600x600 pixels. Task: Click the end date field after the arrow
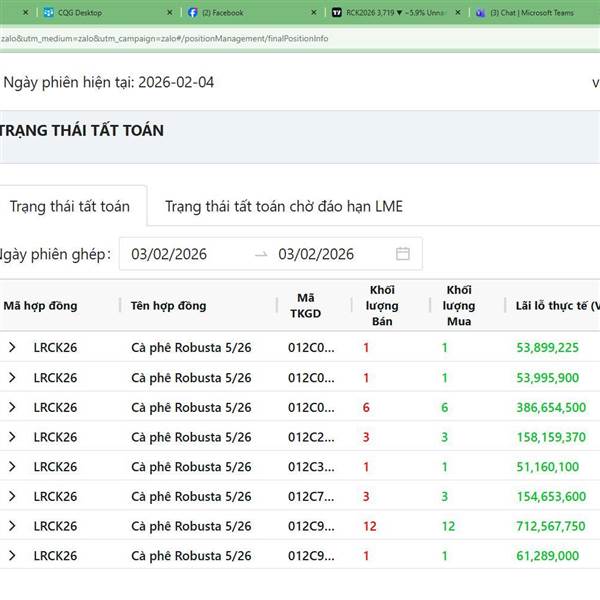(x=316, y=254)
